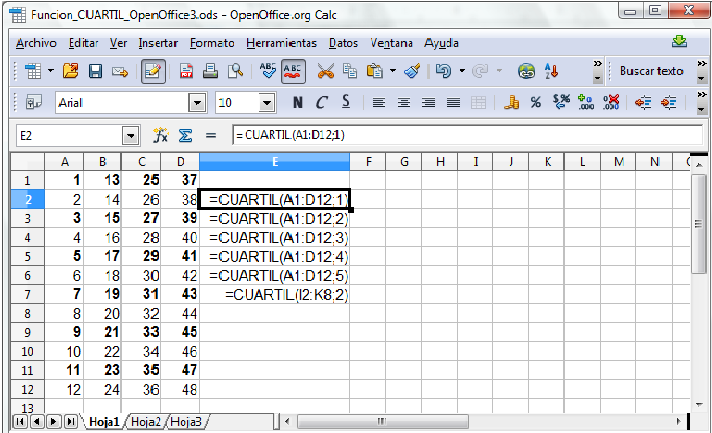Image resolution: width=712 pixels, height=433 pixels.
Task: Toggle italic formatting (C)
Action: (x=322, y=103)
